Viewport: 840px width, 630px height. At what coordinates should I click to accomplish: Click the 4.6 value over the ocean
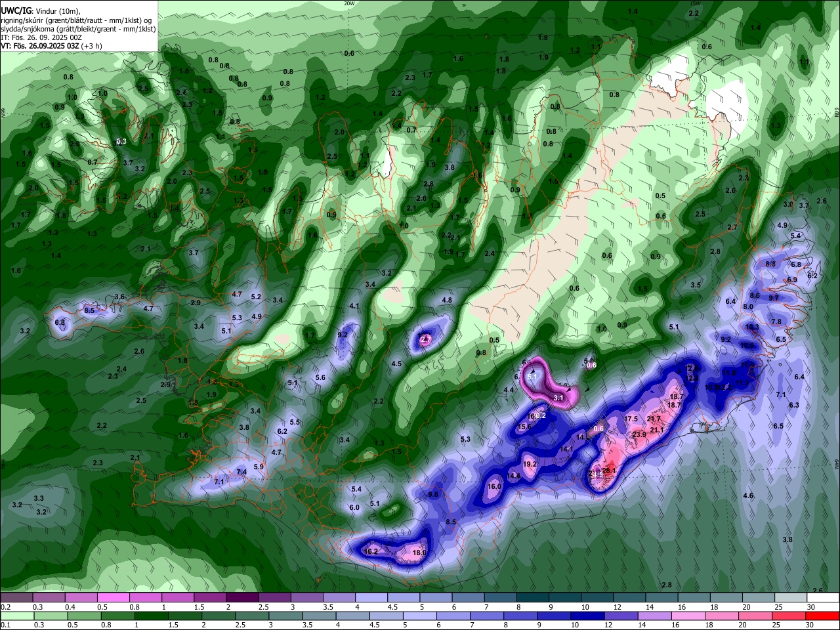(x=748, y=495)
